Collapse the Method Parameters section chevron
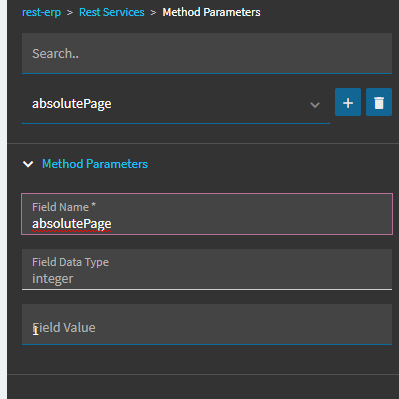Screen dimensions: 399x399 point(28,164)
